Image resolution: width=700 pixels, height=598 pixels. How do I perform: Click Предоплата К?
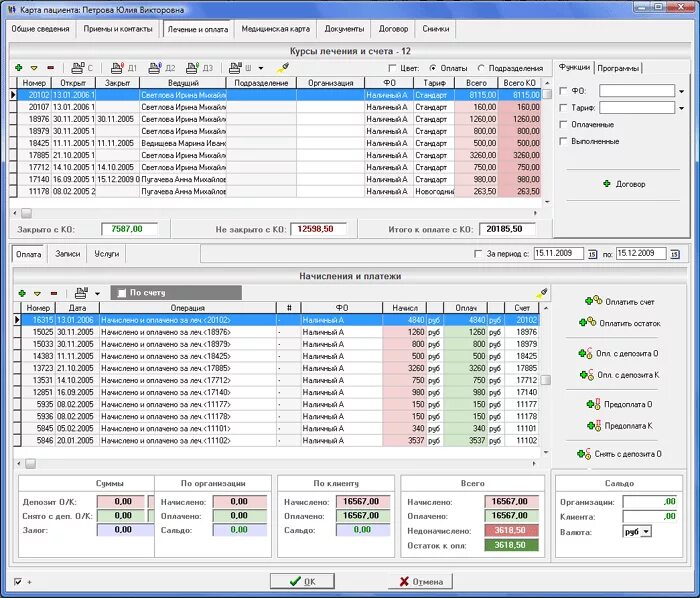(620, 426)
